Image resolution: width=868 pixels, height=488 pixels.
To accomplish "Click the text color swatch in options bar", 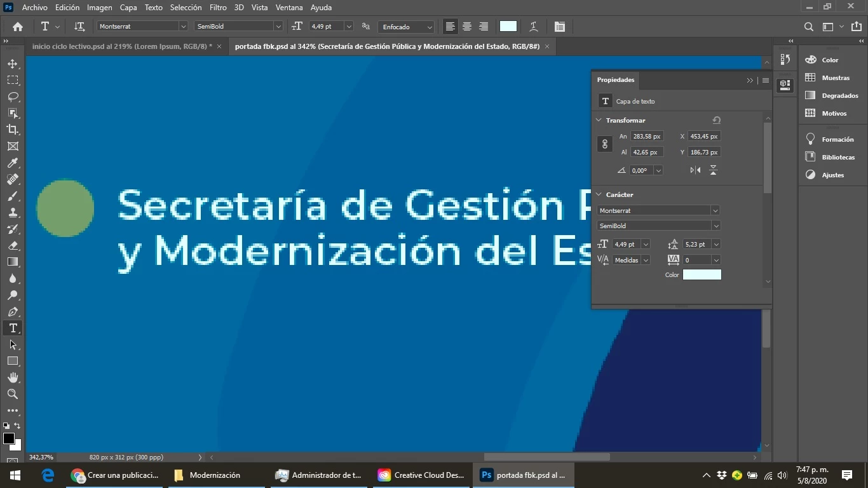I will [508, 26].
